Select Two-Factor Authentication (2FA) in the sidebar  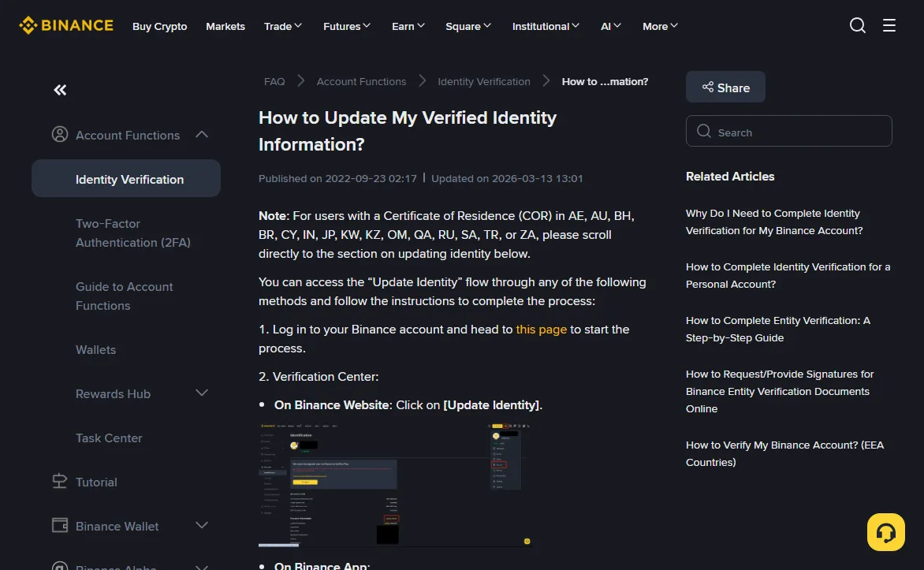pyautogui.click(x=133, y=233)
